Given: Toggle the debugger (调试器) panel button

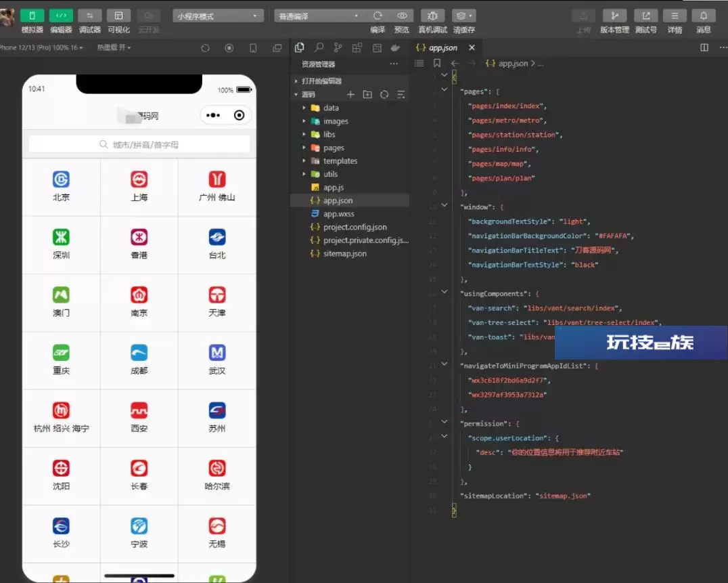Looking at the screenshot, I should pyautogui.click(x=89, y=16).
